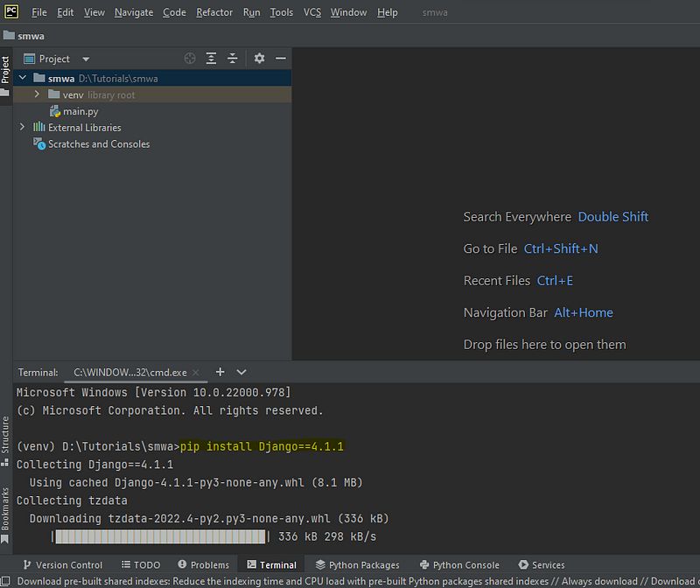Open the Problems tool window
Viewport: 700px width, 588px height.
pyautogui.click(x=204, y=564)
